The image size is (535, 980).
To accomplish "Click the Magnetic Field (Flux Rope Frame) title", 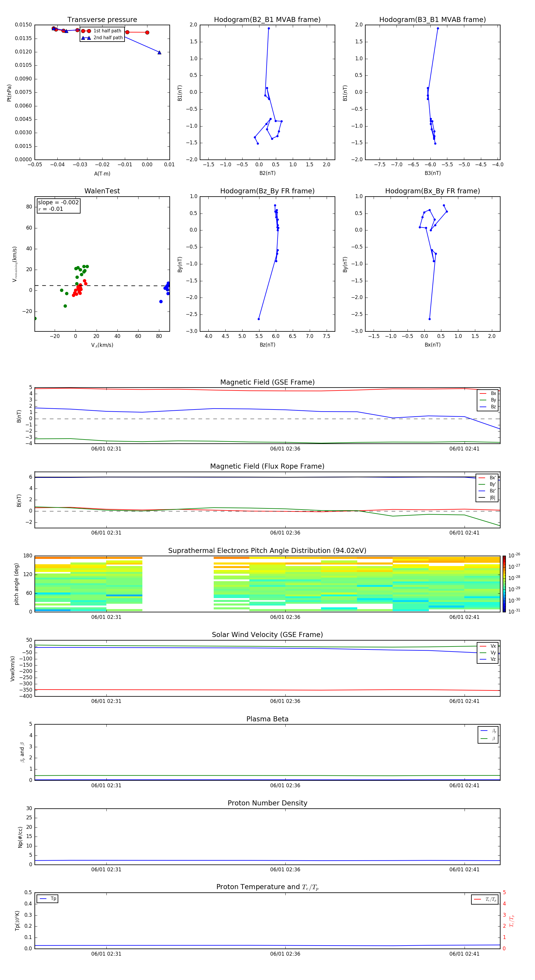I will pos(267,467).
